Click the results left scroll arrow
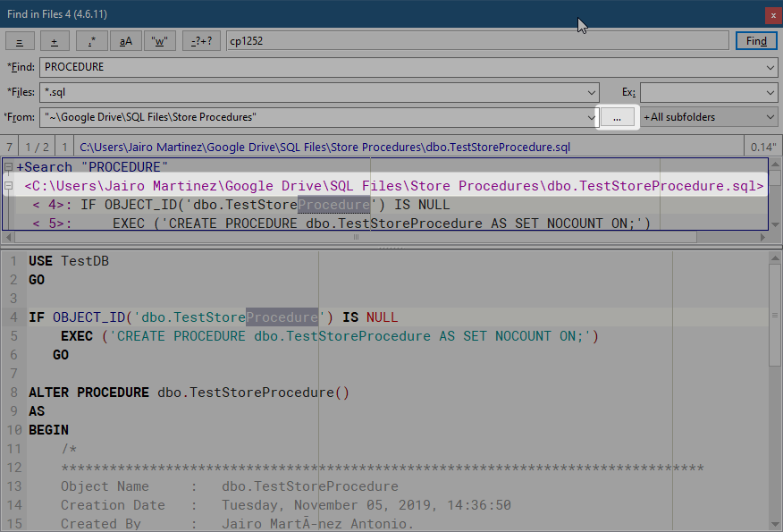The width and height of the screenshot is (783, 532). tap(8, 237)
